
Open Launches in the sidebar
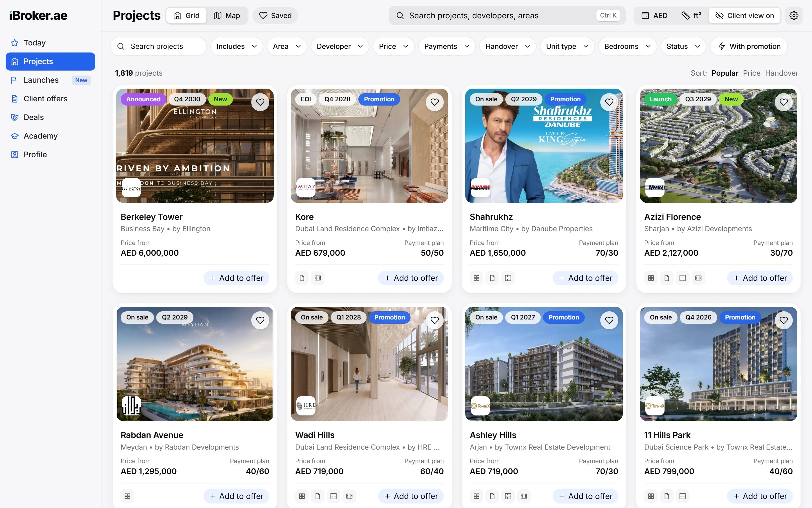(50, 80)
